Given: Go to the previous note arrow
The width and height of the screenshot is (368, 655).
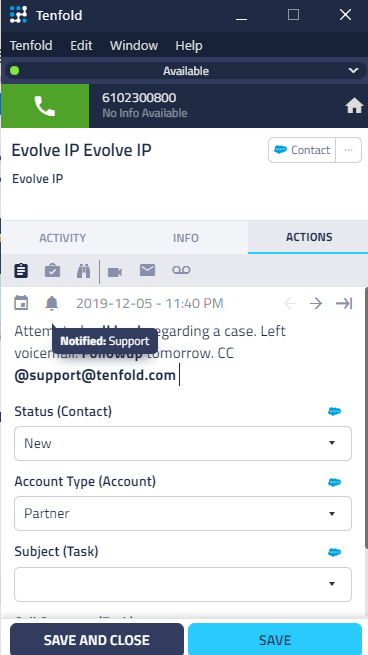Looking at the screenshot, I should coord(289,303).
